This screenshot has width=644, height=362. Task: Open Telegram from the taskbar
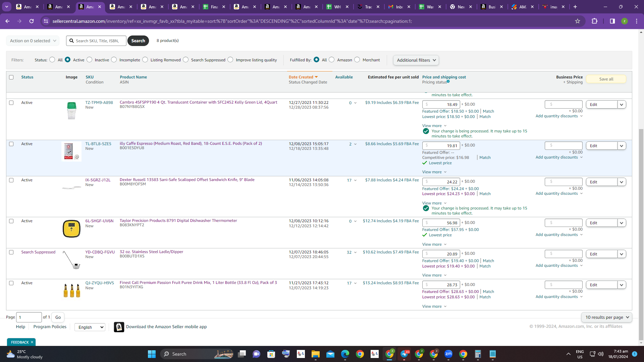click(404, 354)
